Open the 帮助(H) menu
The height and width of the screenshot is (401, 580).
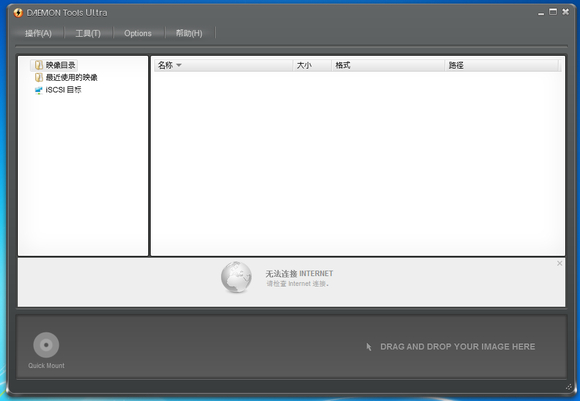[189, 33]
